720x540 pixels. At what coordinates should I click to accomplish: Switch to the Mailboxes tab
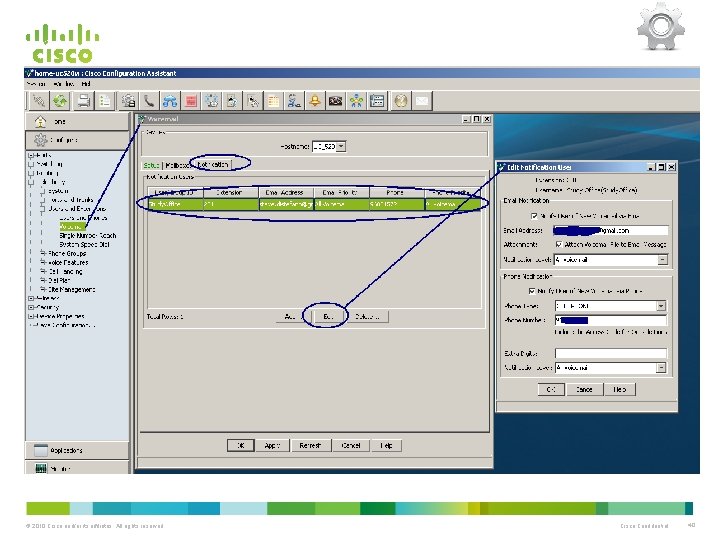177,165
